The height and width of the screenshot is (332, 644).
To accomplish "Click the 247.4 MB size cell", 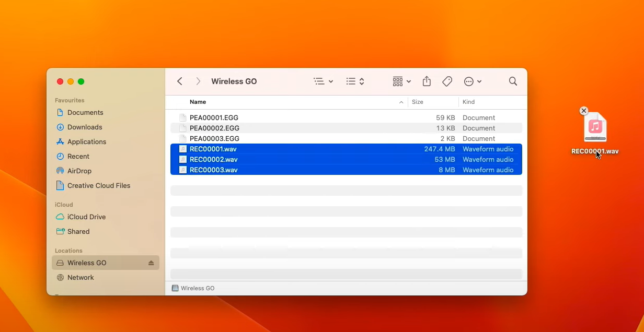I will click(x=440, y=149).
